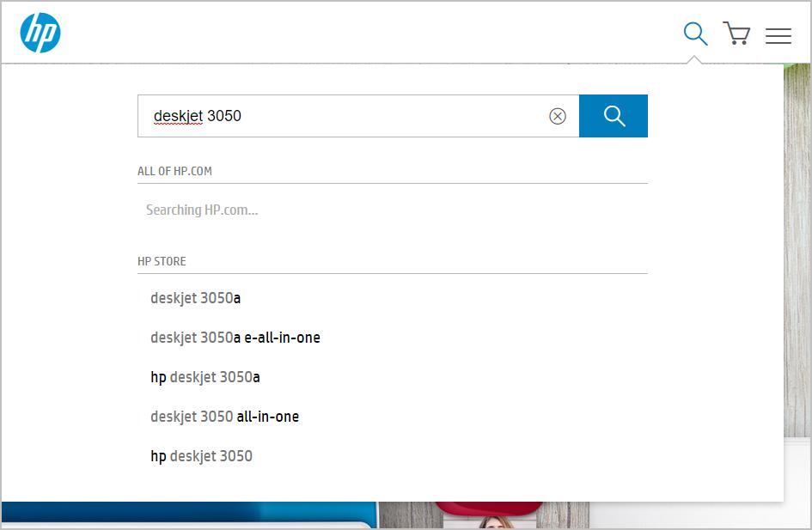Clear the search field text
812x530 pixels.
click(557, 116)
